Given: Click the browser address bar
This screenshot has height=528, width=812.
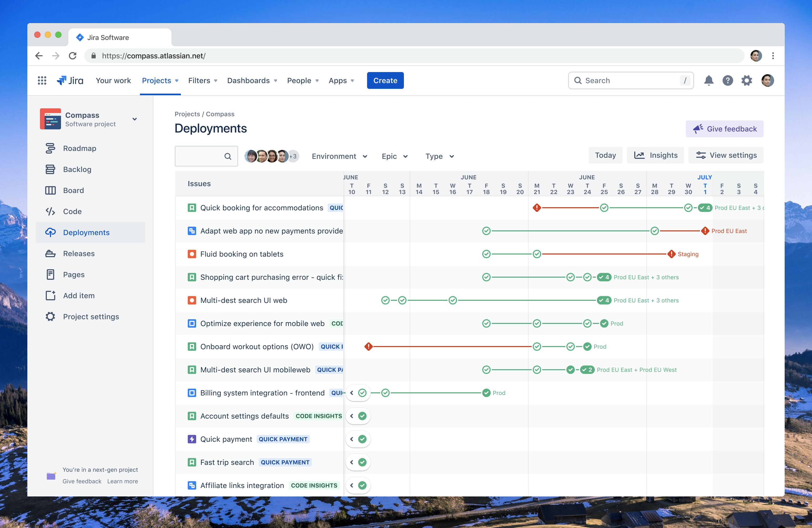Looking at the screenshot, I should [x=414, y=55].
